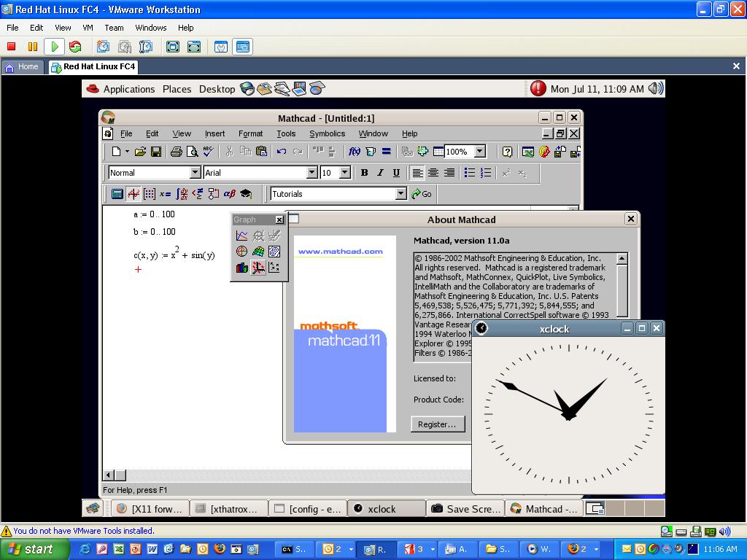Screen dimensions: 747x560
Task: Click the Insert Function f(x) icon
Action: (x=353, y=151)
